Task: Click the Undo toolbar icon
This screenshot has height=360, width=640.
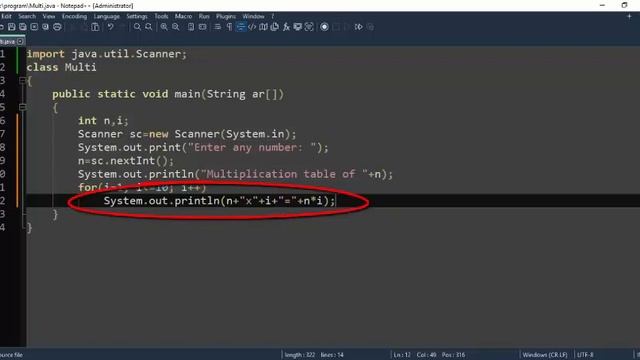Action: (x=110, y=27)
